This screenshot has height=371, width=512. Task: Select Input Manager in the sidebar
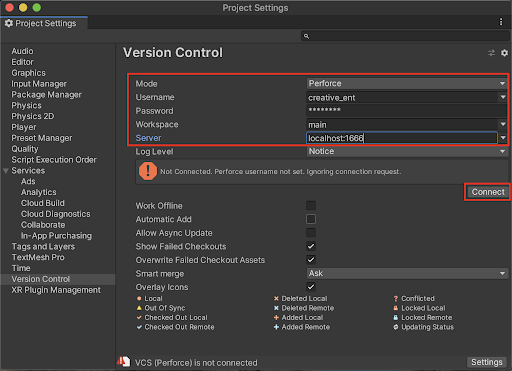point(39,84)
